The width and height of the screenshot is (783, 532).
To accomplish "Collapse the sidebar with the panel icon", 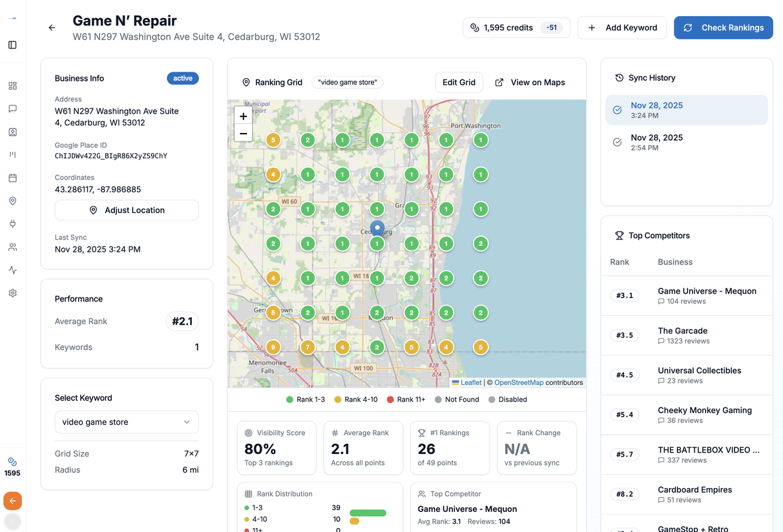I will tap(12, 45).
